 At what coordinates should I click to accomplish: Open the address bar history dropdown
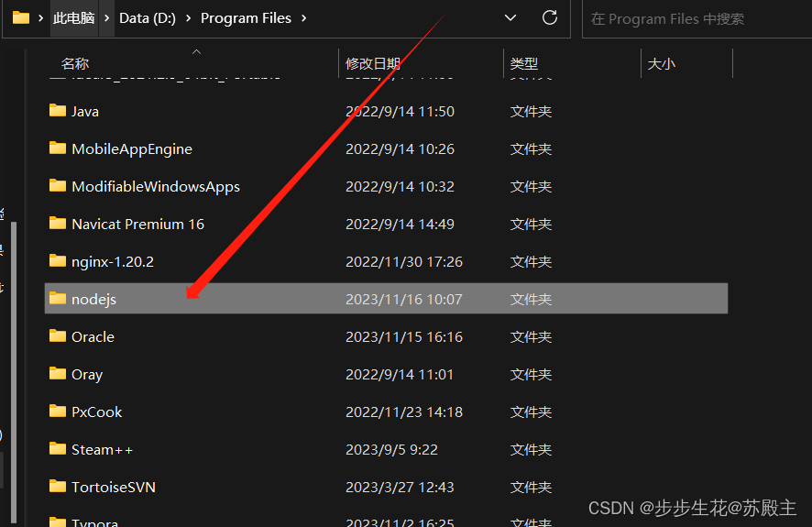(510, 18)
